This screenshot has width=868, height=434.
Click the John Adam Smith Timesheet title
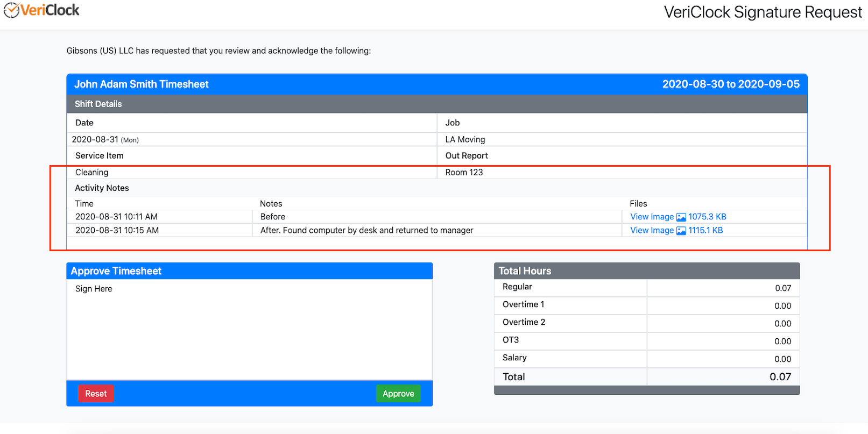point(142,84)
